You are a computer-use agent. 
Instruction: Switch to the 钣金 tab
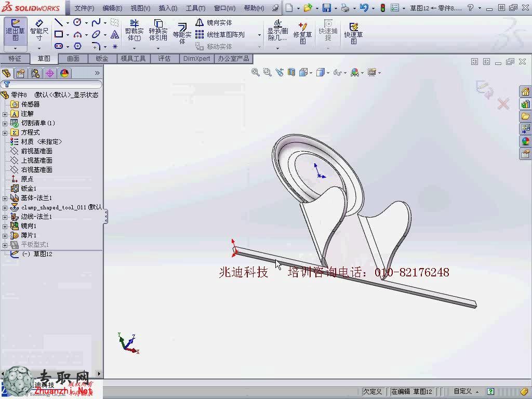point(102,59)
